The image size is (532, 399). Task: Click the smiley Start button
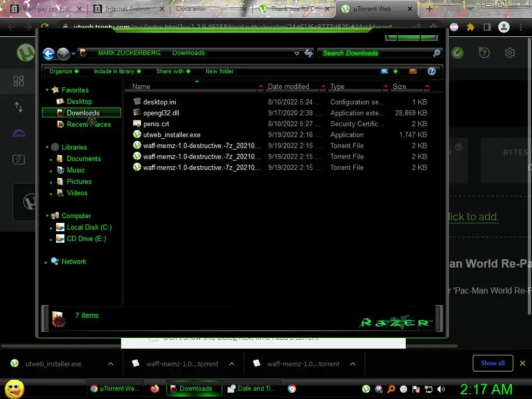(x=14, y=389)
